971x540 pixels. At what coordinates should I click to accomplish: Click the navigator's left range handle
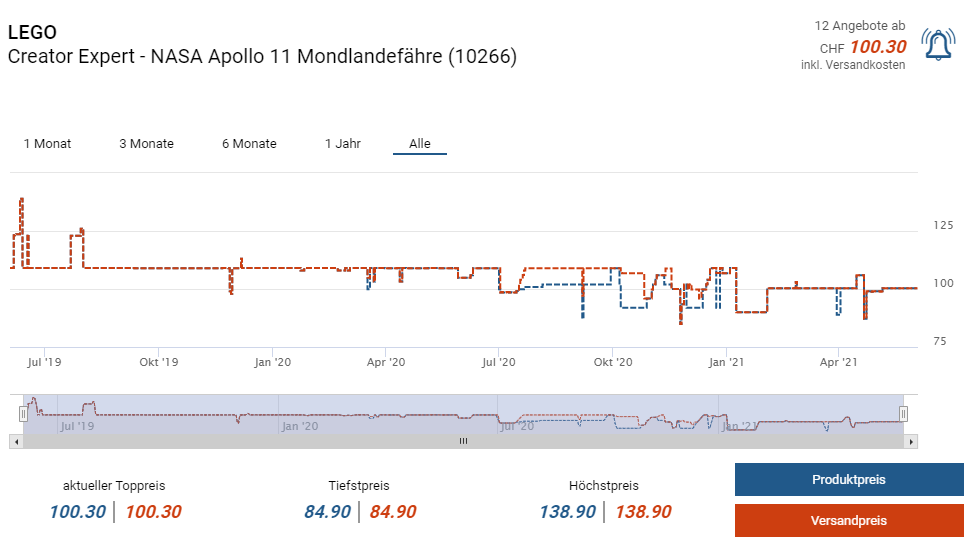[24, 413]
